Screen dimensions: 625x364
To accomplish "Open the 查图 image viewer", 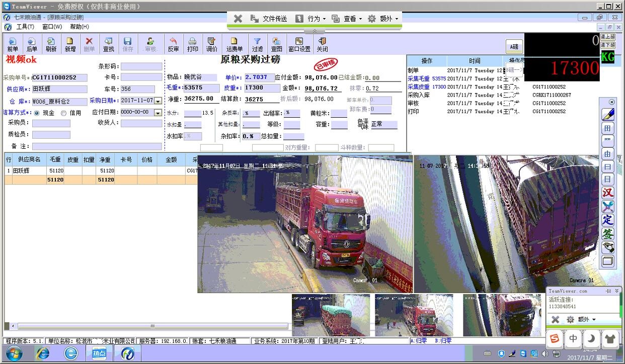I will point(276,44).
